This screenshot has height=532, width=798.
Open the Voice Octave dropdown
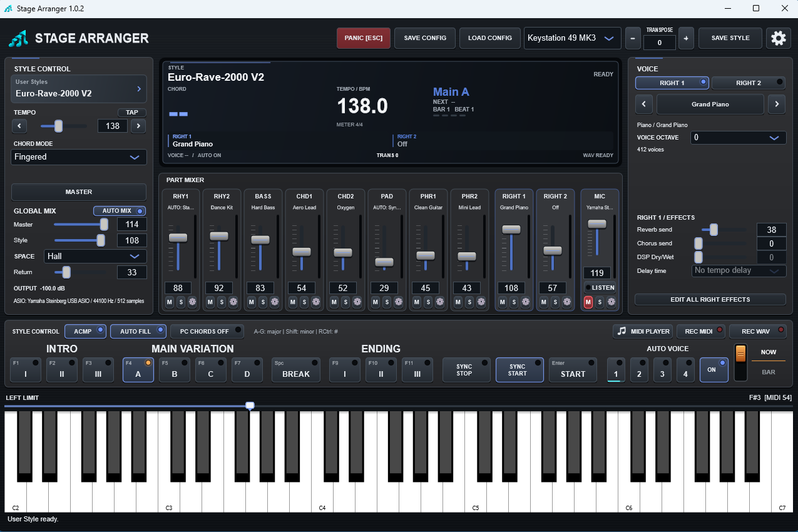[x=738, y=138]
